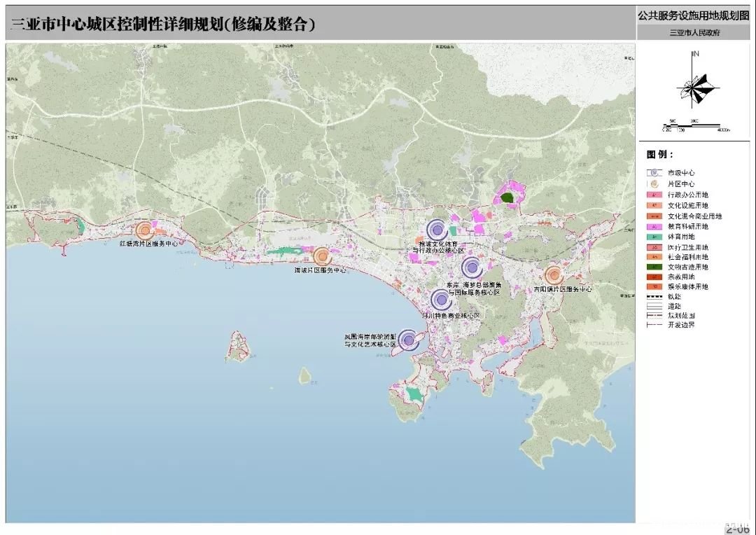Click the map scale bar

[696, 126]
